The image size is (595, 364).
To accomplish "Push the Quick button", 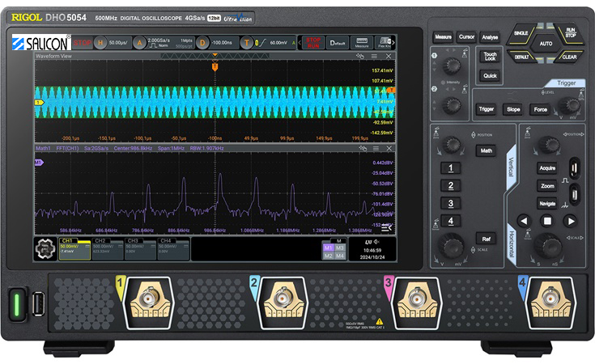I will tap(490, 75).
